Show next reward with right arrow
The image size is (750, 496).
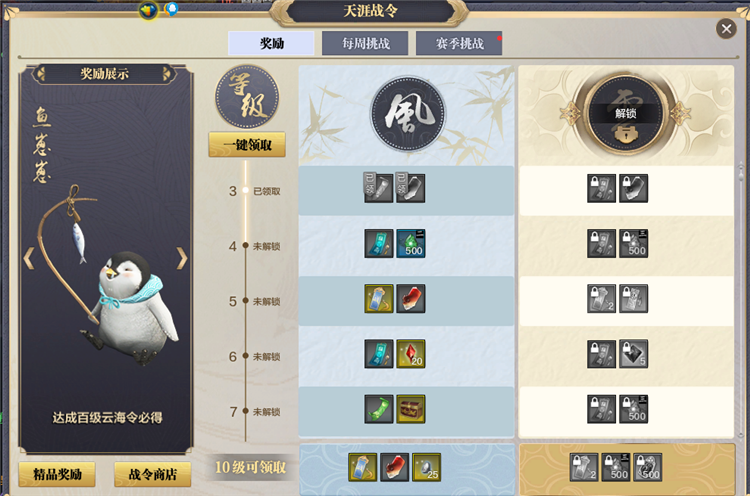(x=182, y=258)
